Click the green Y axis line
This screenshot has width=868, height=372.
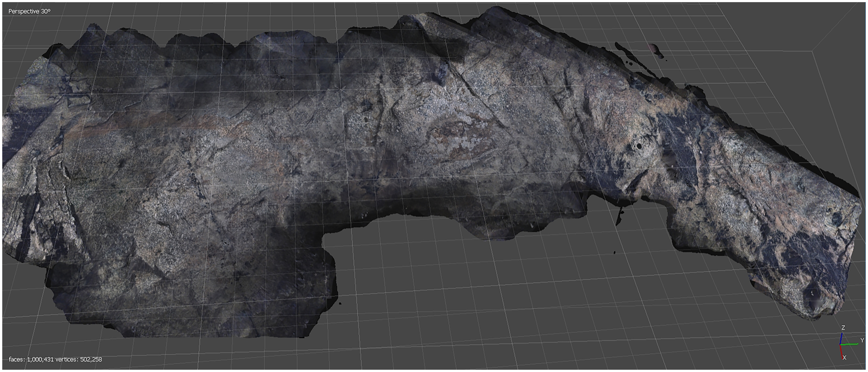(x=850, y=344)
